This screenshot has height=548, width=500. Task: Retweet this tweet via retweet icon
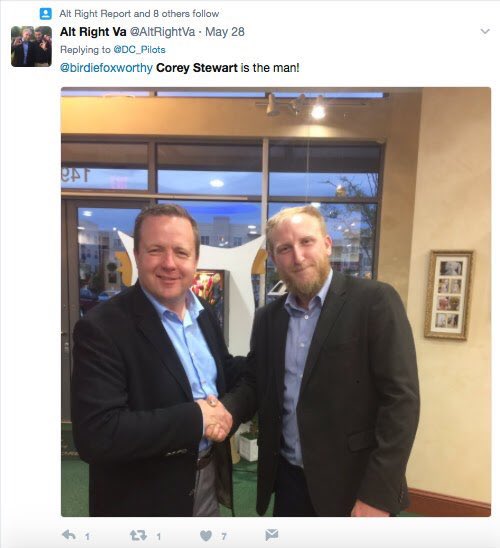pyautogui.click(x=138, y=535)
